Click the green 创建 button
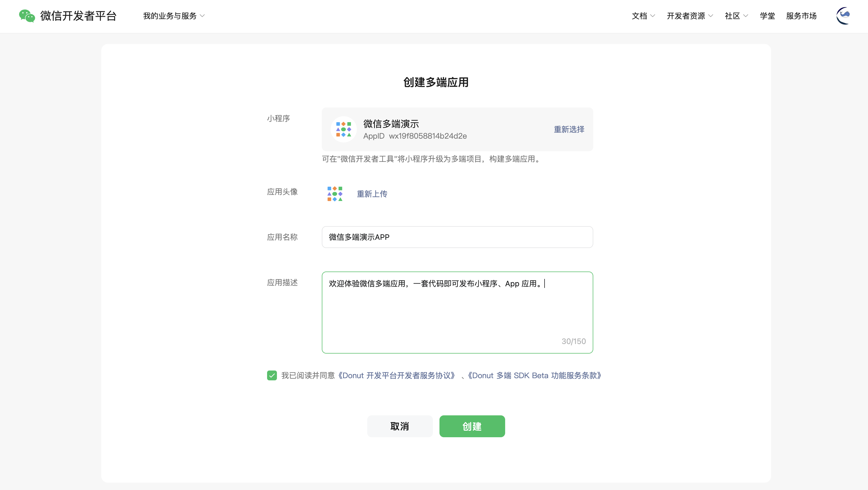 click(472, 426)
